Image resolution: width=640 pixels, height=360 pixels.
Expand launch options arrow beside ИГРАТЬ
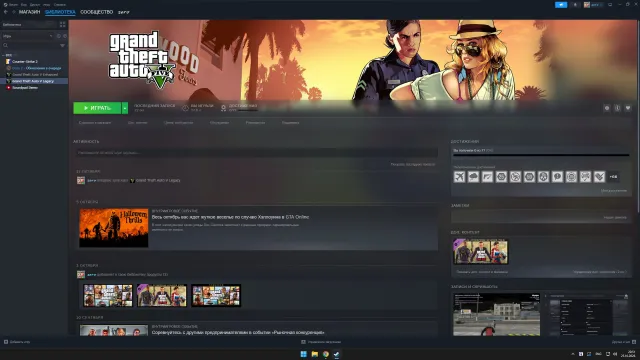[125, 108]
